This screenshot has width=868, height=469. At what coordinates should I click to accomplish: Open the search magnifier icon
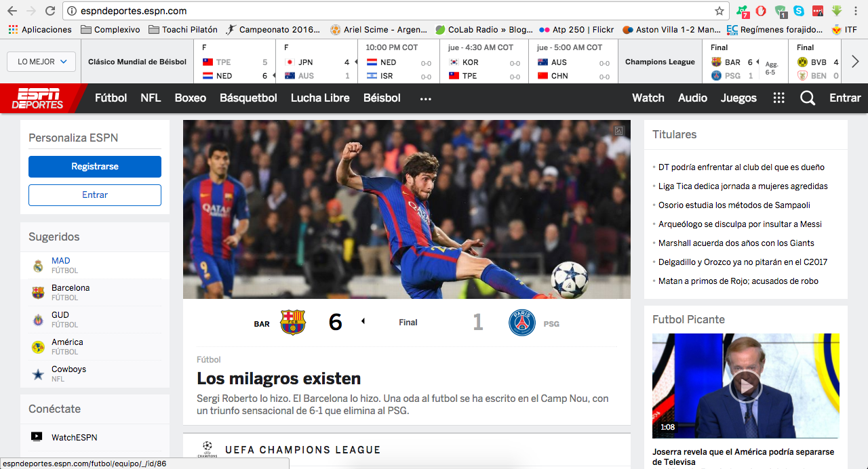[x=807, y=98]
